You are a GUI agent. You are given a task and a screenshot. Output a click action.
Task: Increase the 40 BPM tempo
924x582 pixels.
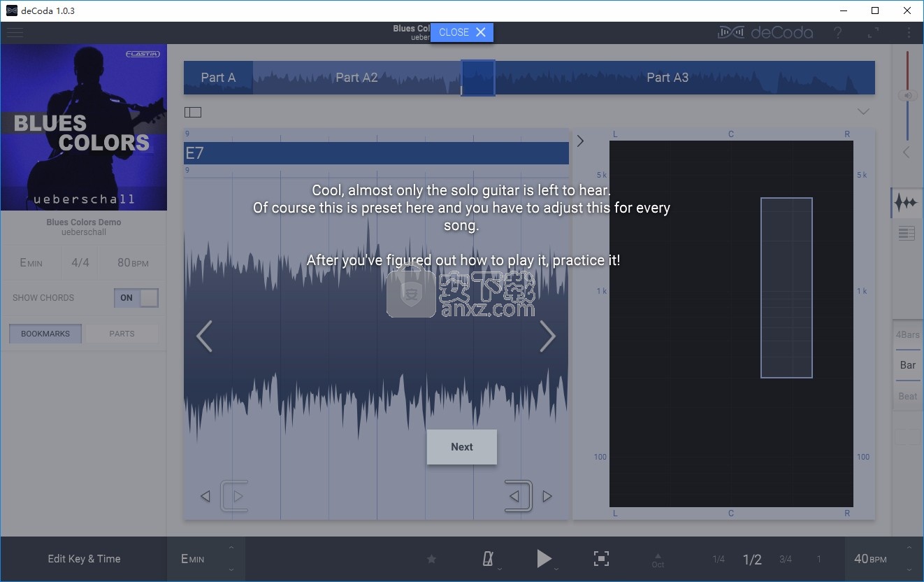pyautogui.click(x=909, y=548)
